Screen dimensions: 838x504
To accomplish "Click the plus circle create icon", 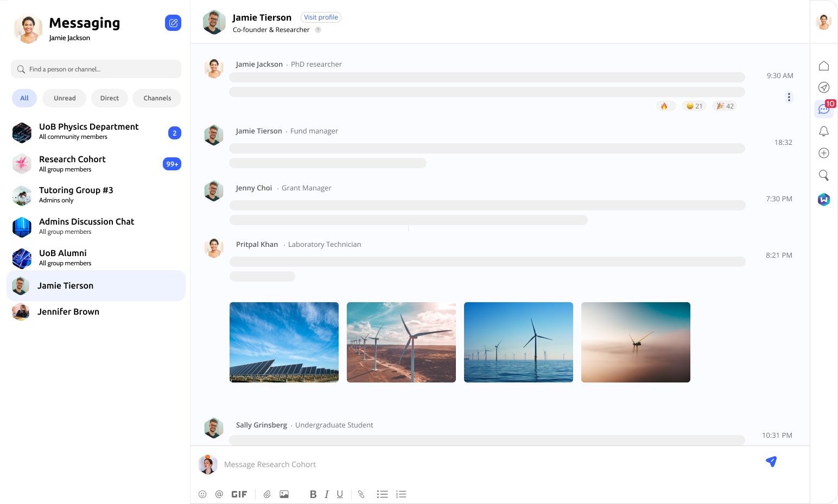I will coord(824,153).
